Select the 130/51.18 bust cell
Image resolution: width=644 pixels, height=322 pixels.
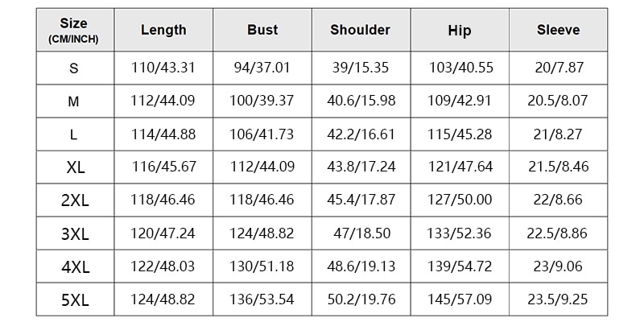(262, 266)
